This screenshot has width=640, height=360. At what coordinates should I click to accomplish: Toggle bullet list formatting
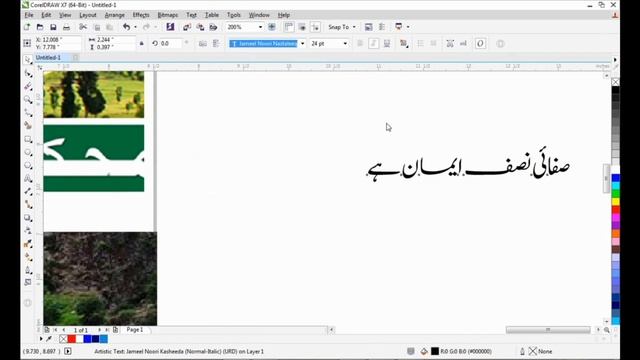pos(420,43)
